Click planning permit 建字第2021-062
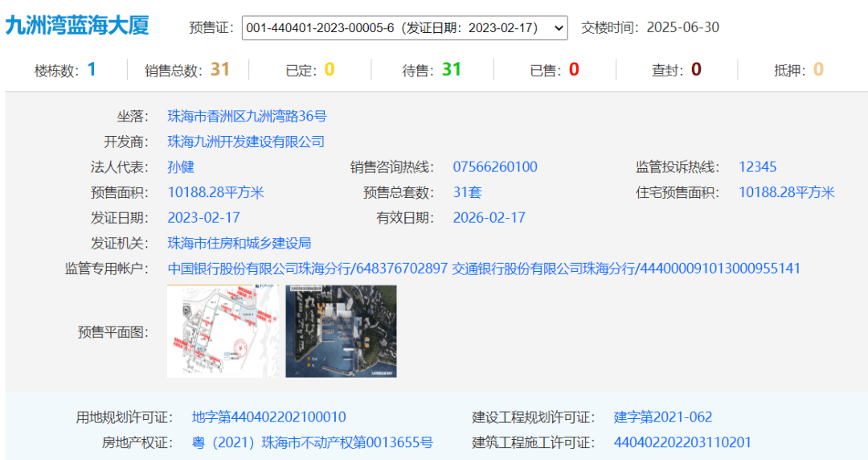The width and height of the screenshot is (868, 460). [662, 417]
